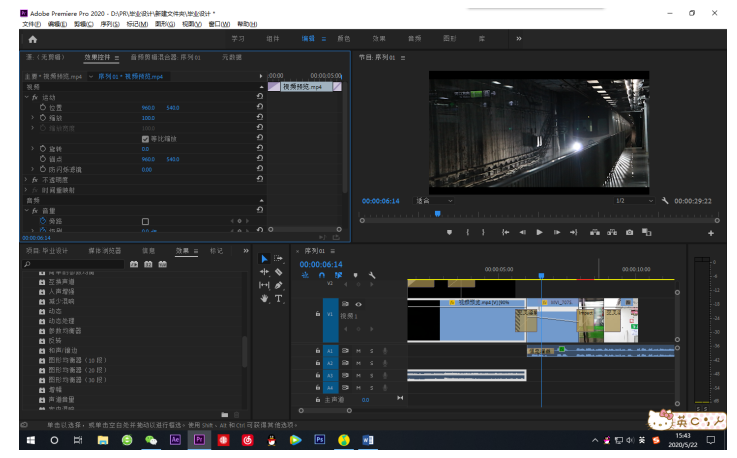This screenshot has height=458, width=737.
Task: Switch to the Audio Clip Mixer tab
Action: tap(165, 57)
